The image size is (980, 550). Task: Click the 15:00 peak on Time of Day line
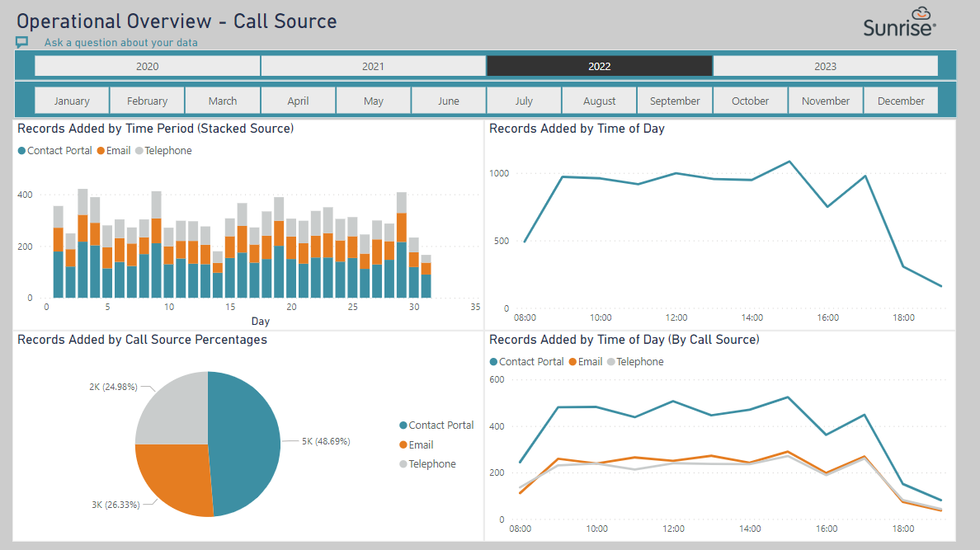(789, 162)
